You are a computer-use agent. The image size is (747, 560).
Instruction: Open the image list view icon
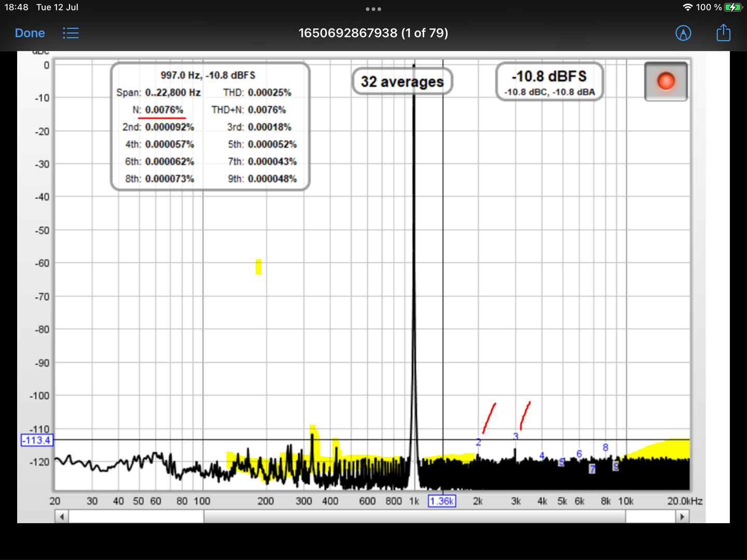(71, 33)
